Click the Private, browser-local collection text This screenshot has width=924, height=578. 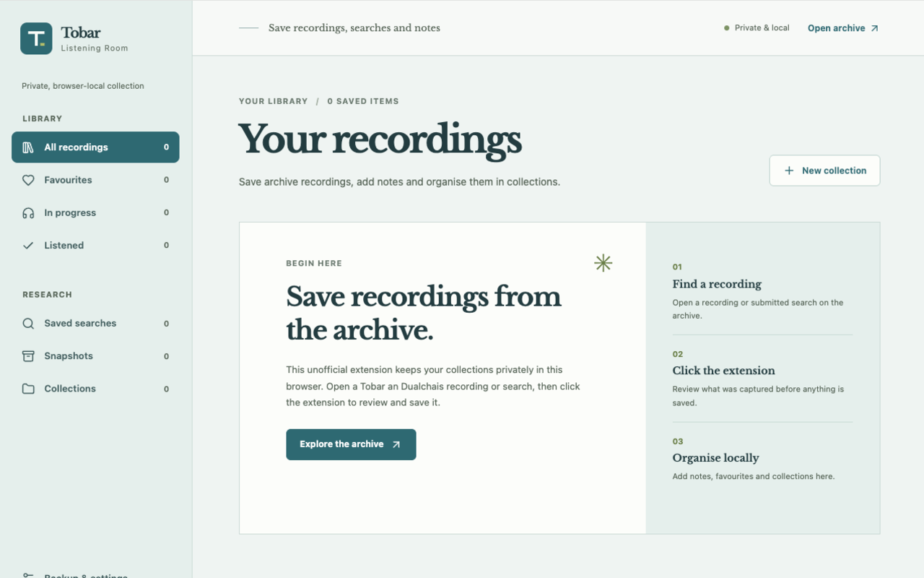coord(83,86)
